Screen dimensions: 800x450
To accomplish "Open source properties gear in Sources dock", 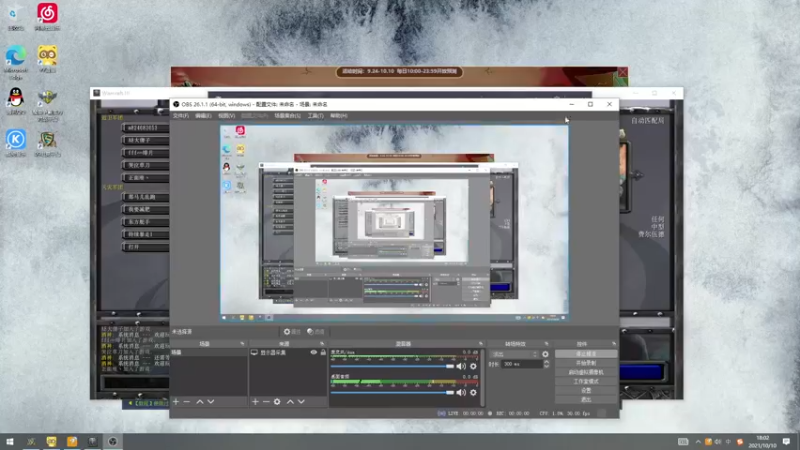I will [277, 402].
